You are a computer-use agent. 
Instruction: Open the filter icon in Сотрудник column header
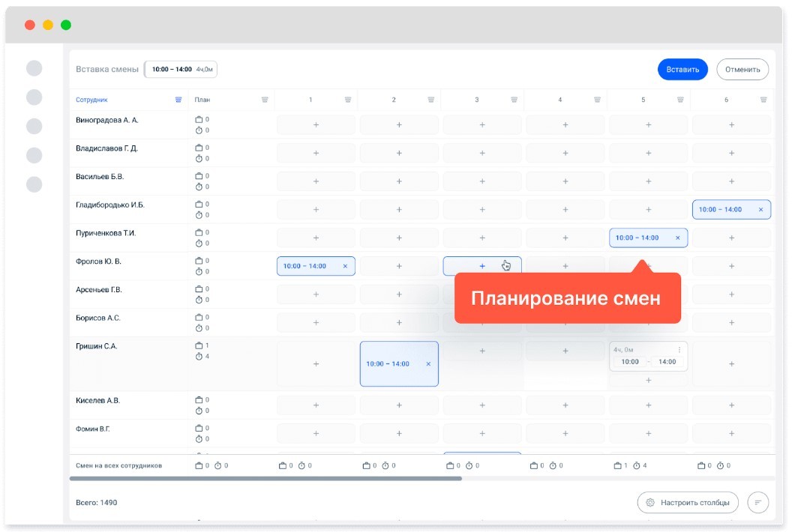[x=178, y=100]
